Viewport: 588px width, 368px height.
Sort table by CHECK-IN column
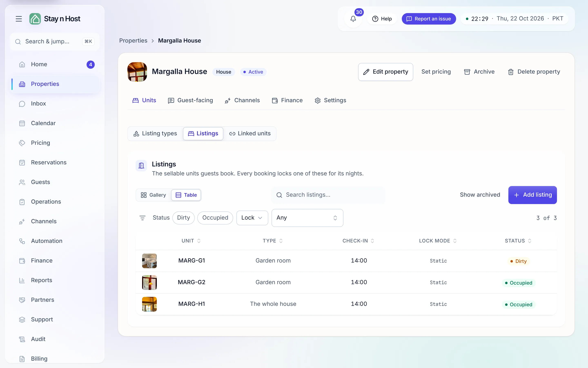358,241
